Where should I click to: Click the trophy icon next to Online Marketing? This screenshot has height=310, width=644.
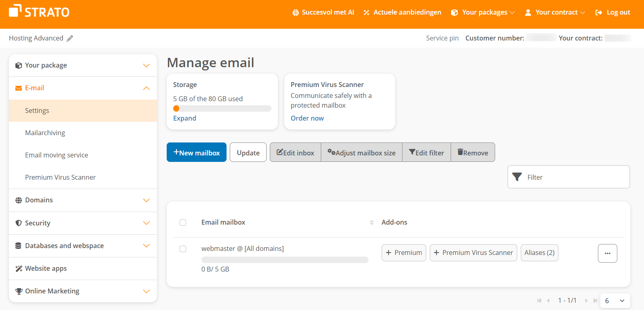coord(19,291)
